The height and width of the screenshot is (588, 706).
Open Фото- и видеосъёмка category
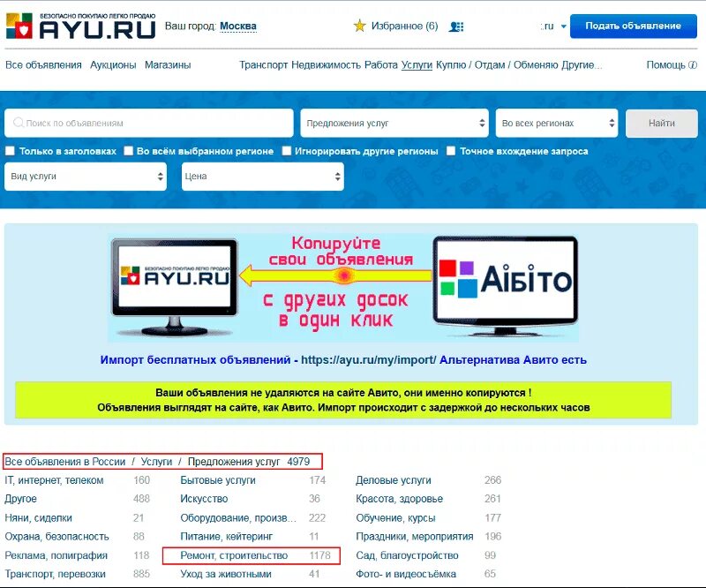pyautogui.click(x=406, y=574)
